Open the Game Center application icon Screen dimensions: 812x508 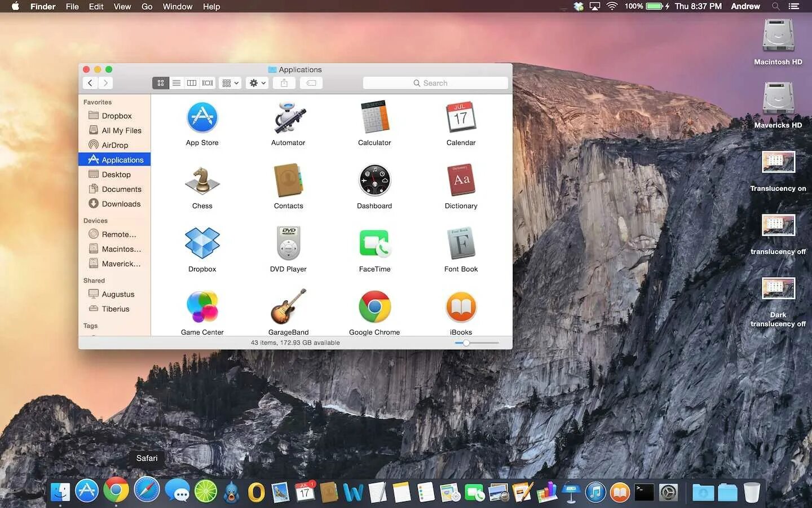pos(202,306)
